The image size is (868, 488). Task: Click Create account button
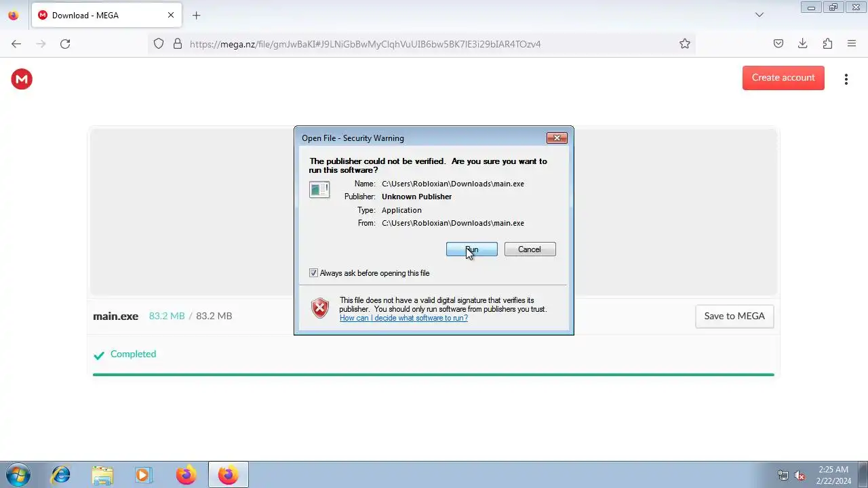point(783,78)
